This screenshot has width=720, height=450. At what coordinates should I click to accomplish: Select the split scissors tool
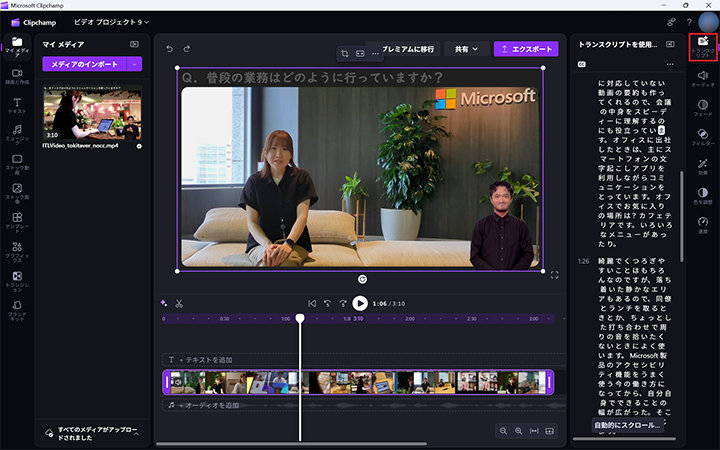pos(179,303)
